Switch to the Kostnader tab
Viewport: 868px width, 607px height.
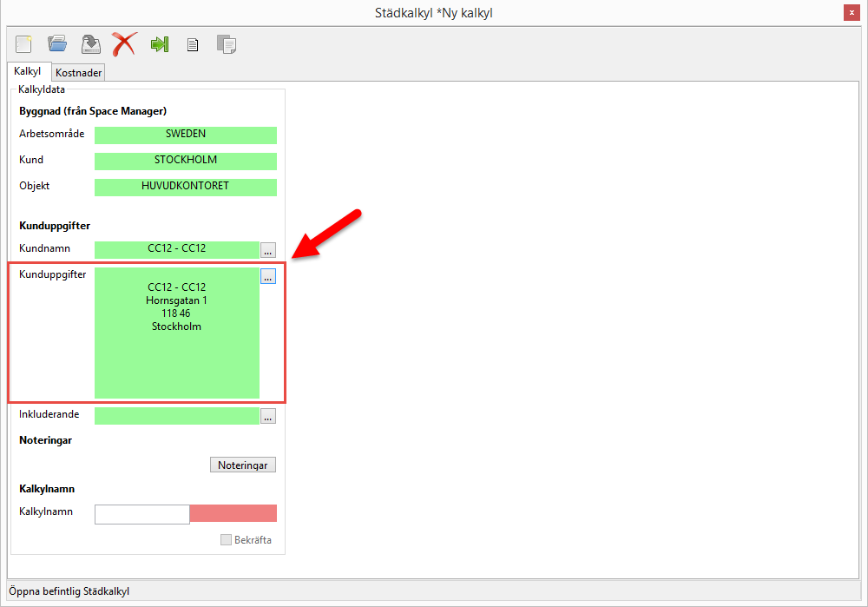coord(79,73)
